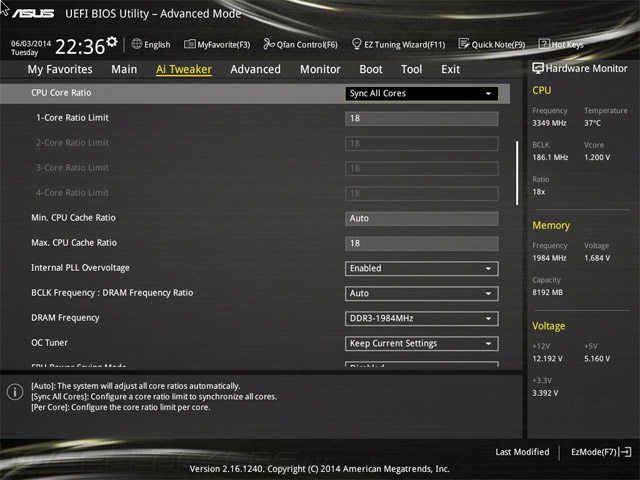
Task: Click the memory voltage 1.684 V value
Action: coord(597,258)
